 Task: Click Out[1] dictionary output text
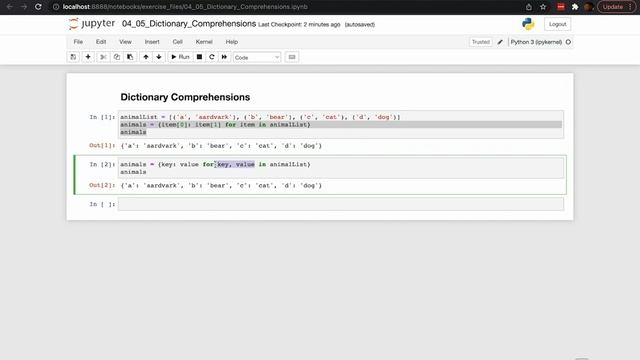(x=221, y=146)
